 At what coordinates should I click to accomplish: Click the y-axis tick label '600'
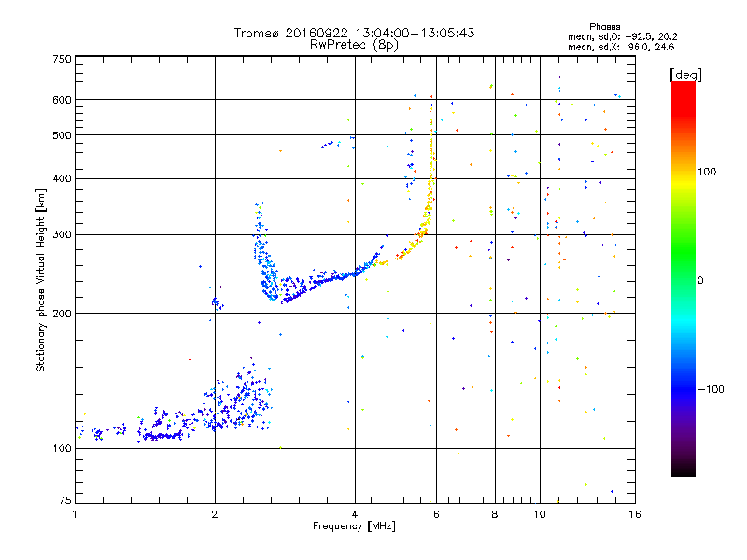(x=62, y=100)
